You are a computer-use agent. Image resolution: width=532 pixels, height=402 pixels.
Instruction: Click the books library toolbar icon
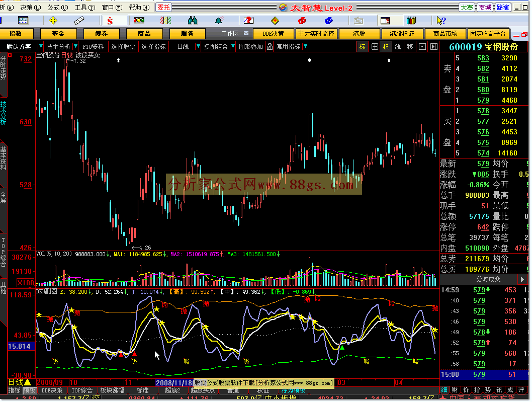(411, 21)
